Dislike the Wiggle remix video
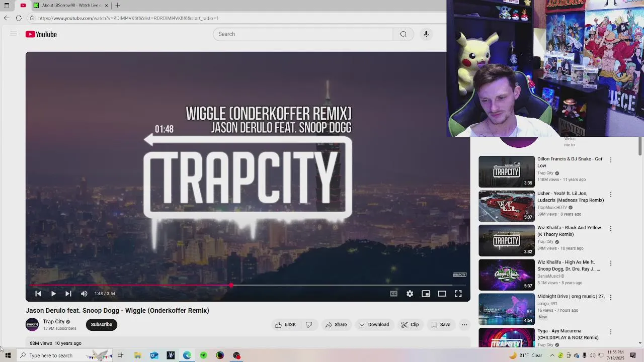The height and width of the screenshot is (362, 644). [x=309, y=325]
